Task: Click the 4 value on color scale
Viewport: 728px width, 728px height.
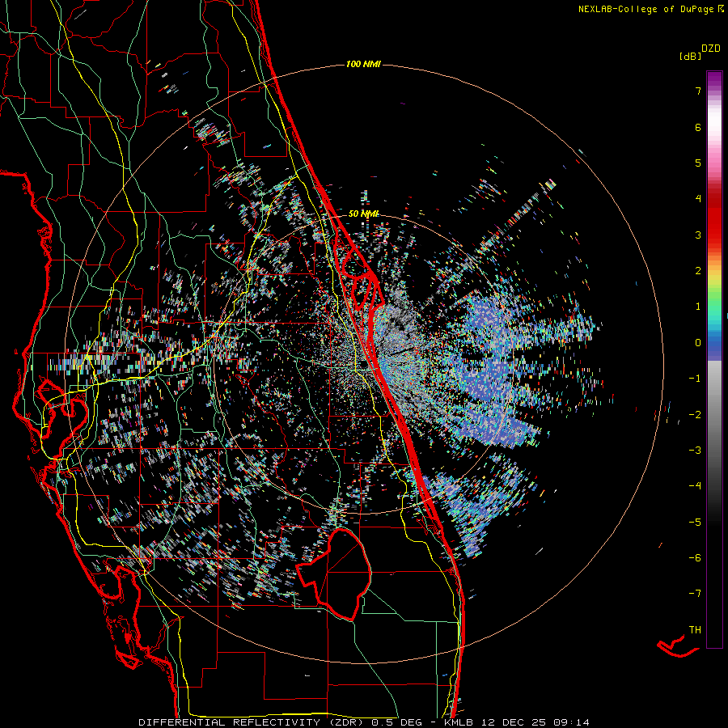Action: pyautogui.click(x=698, y=199)
